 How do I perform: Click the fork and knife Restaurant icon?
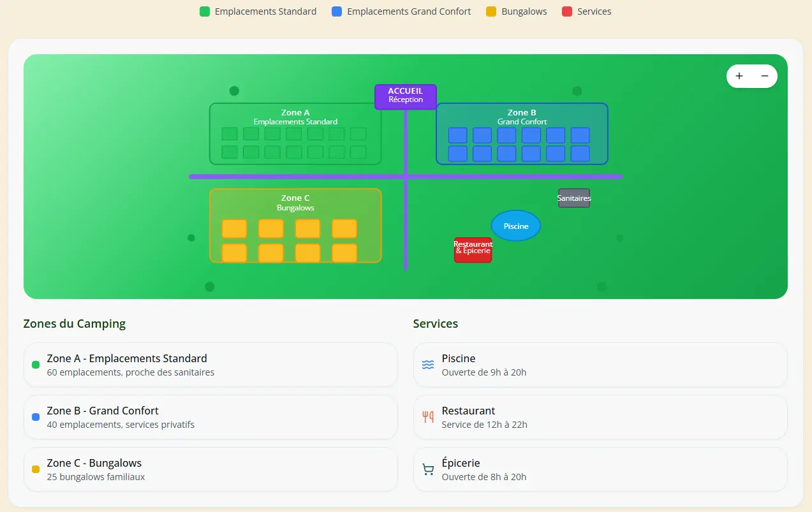(x=428, y=417)
